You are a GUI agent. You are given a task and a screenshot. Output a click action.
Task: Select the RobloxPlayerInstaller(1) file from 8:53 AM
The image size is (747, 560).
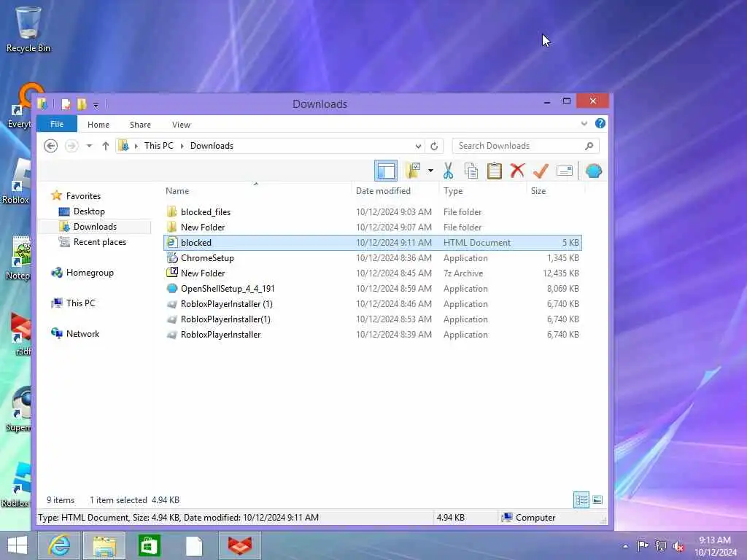(373, 319)
